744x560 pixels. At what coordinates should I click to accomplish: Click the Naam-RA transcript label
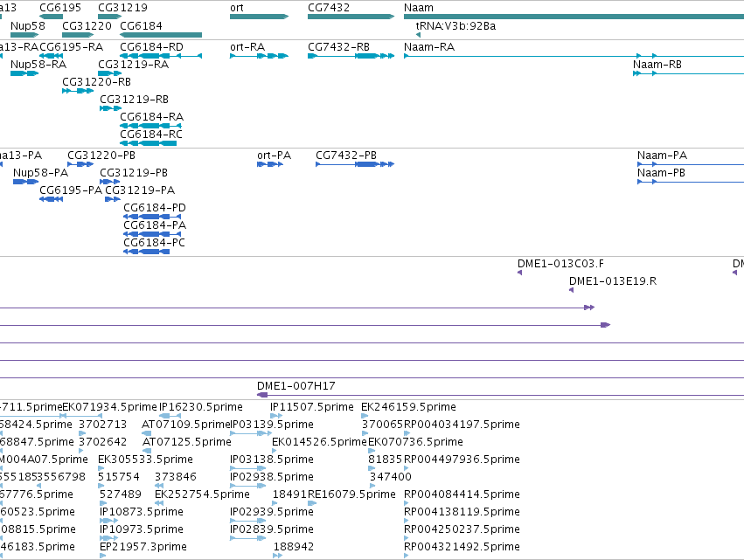429,47
